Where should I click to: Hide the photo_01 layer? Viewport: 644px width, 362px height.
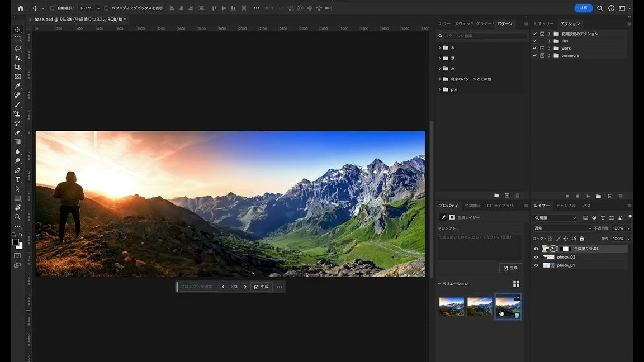point(536,265)
